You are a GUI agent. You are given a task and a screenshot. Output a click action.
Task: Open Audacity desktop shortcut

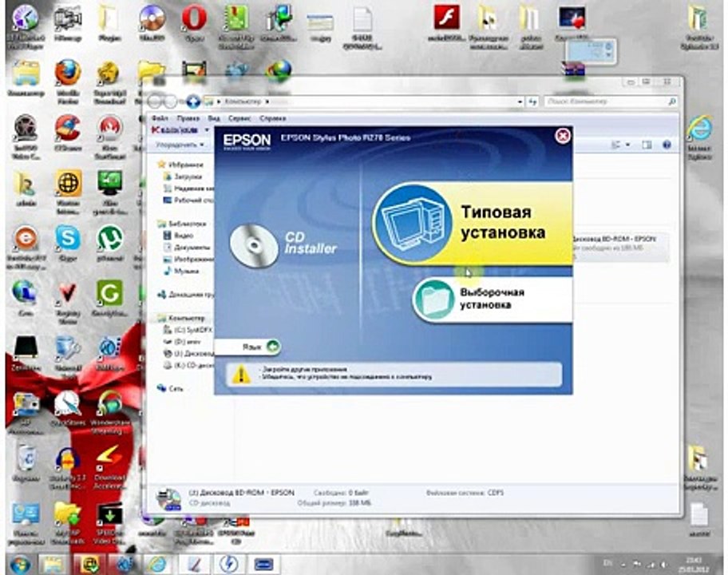68,466
